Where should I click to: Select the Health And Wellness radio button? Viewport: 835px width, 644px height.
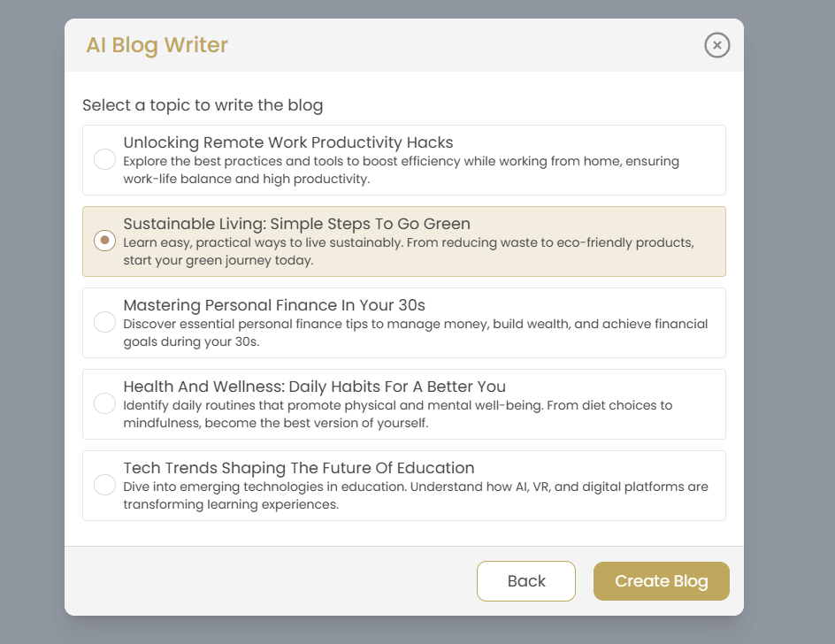pyautogui.click(x=104, y=403)
